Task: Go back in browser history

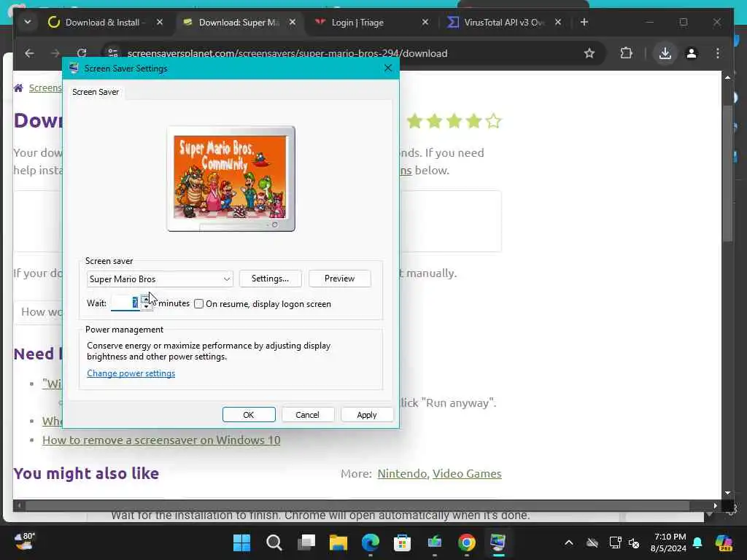Action: (29, 53)
